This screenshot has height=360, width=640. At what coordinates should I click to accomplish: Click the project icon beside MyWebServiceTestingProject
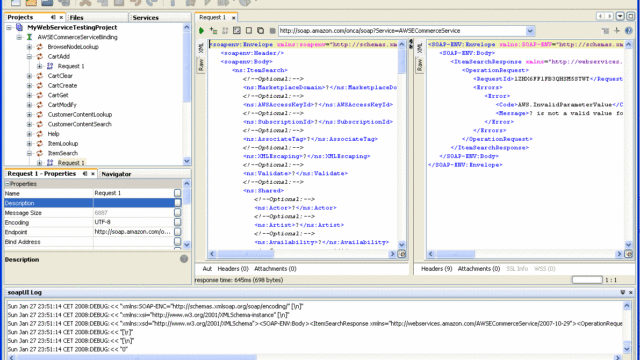click(19, 27)
